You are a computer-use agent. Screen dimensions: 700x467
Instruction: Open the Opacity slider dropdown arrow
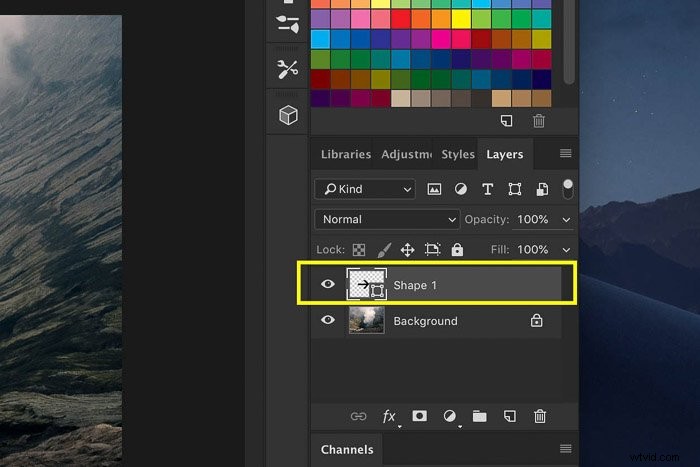point(566,220)
